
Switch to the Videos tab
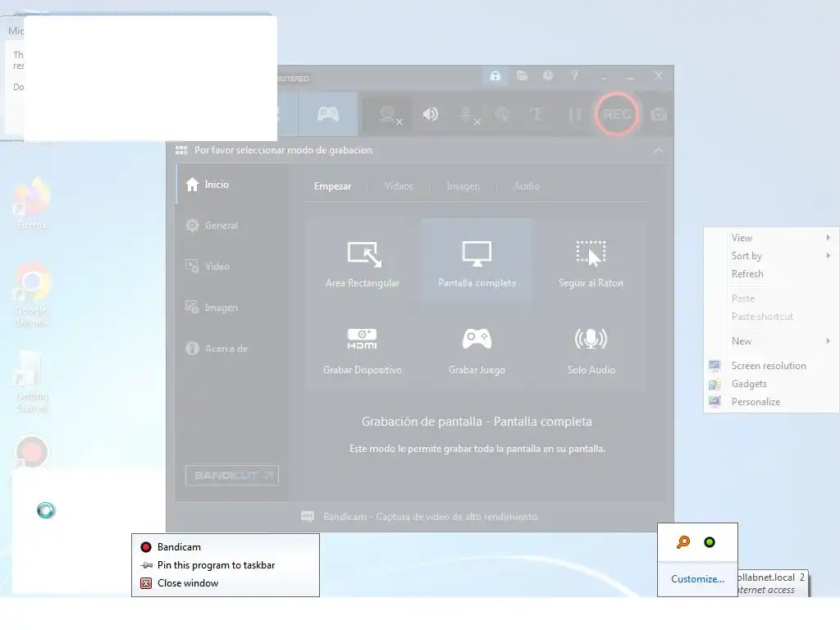pyautogui.click(x=399, y=186)
